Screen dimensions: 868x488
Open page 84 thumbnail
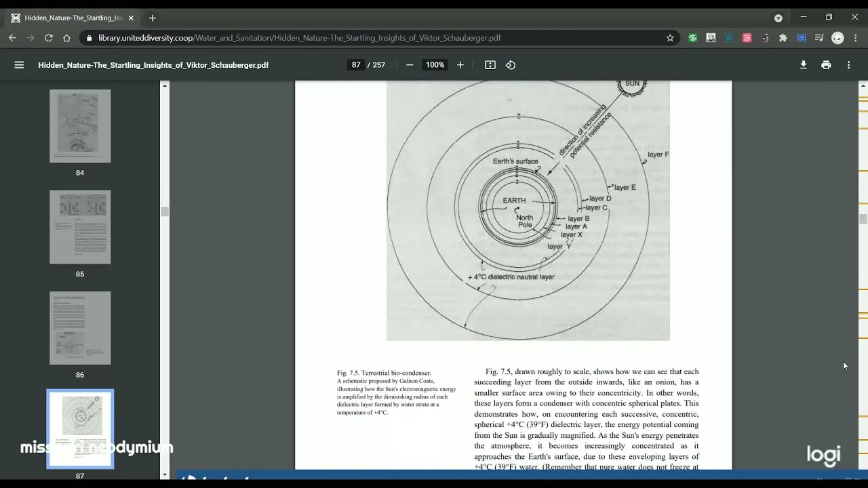[80, 126]
